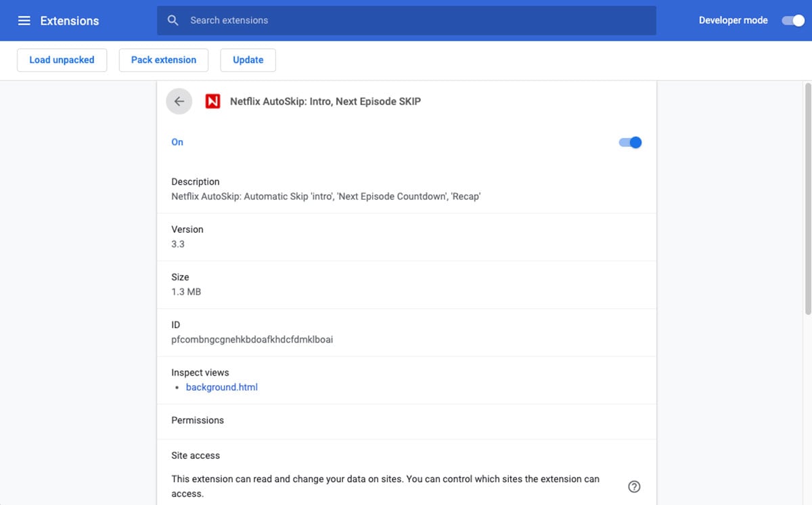This screenshot has width=812, height=505.
Task: Click the Permissions section label
Action: click(x=198, y=420)
